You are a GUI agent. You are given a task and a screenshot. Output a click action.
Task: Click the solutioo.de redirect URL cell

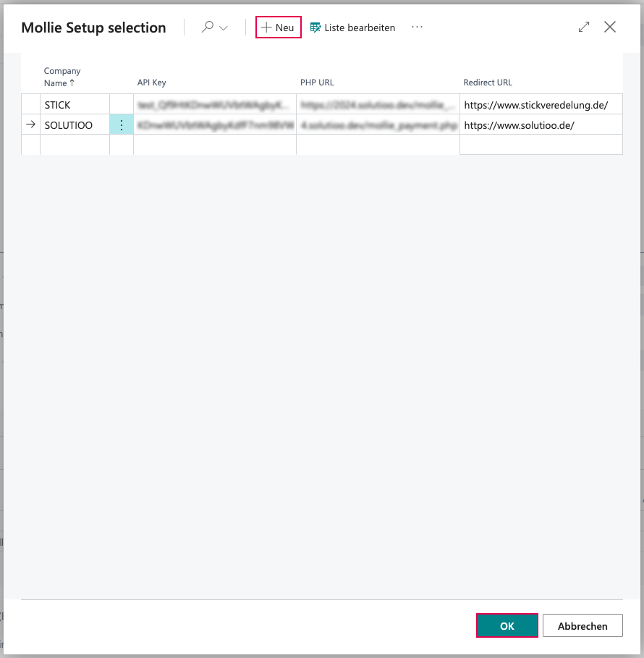[541, 125]
